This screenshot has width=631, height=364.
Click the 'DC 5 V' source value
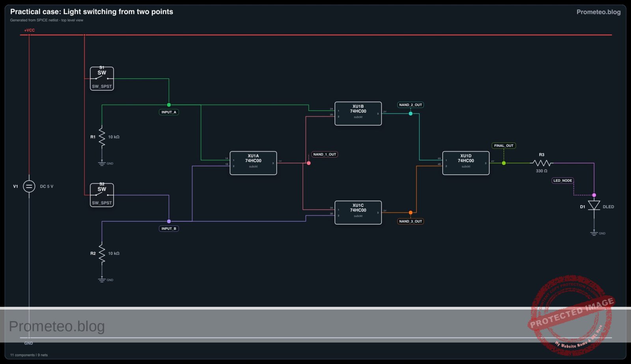[47, 187]
